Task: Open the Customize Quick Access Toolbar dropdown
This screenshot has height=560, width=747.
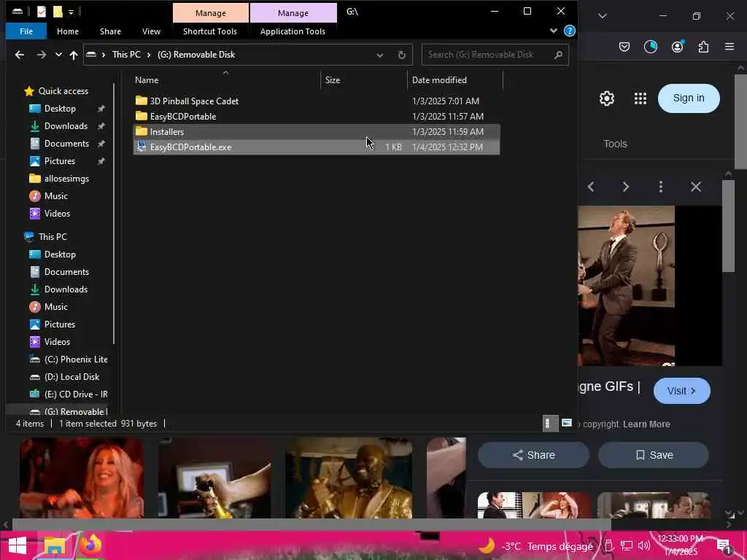Action: (x=71, y=12)
